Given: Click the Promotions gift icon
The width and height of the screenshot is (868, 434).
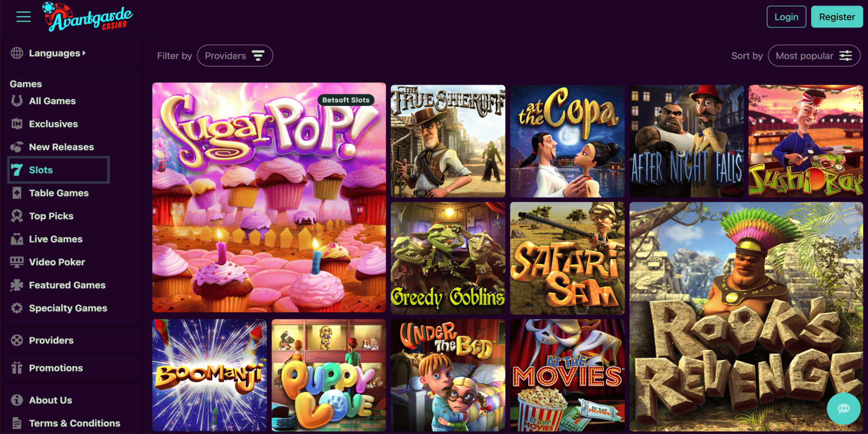Looking at the screenshot, I should pos(17,368).
